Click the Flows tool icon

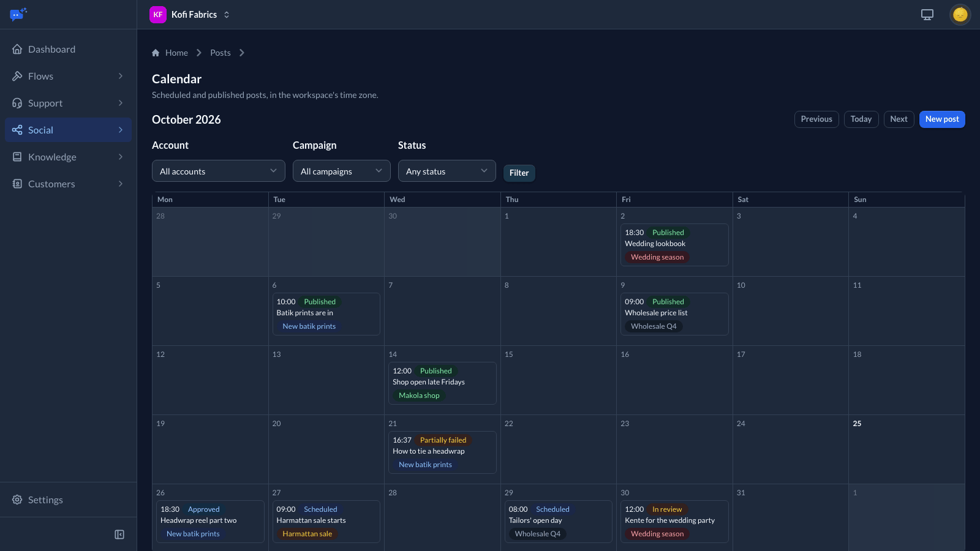17,76
